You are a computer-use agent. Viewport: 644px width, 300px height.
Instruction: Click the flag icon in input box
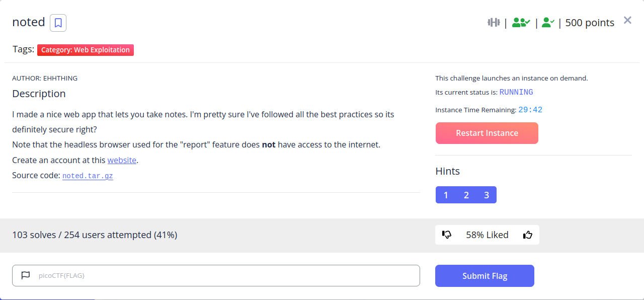(26, 275)
